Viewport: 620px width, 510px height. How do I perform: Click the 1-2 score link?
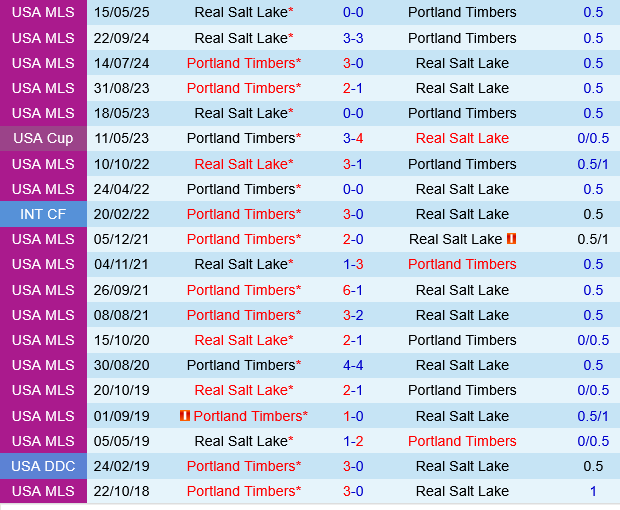point(353,441)
